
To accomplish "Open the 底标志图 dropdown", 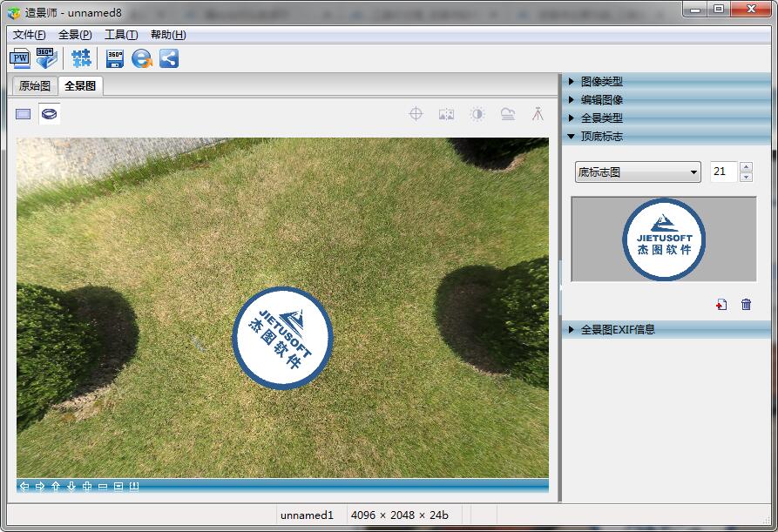I will click(x=638, y=172).
